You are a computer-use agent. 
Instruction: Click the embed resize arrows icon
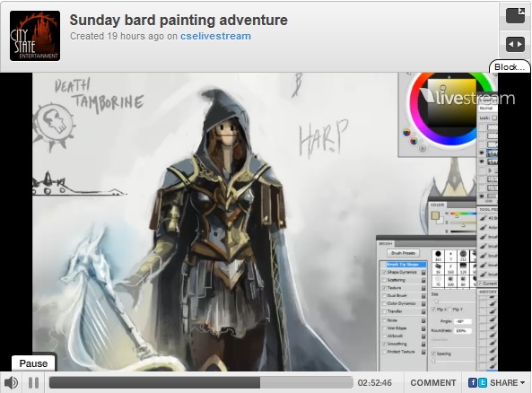515,45
